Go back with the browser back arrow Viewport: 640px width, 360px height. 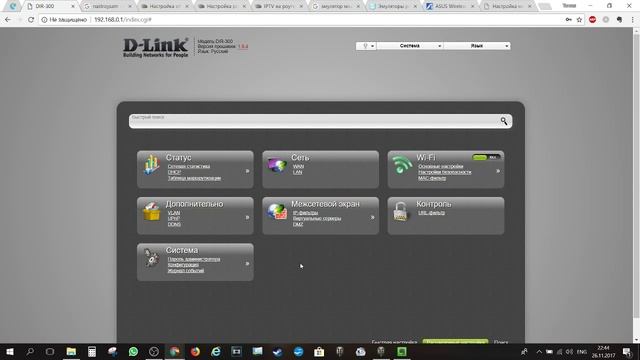tap(8, 20)
